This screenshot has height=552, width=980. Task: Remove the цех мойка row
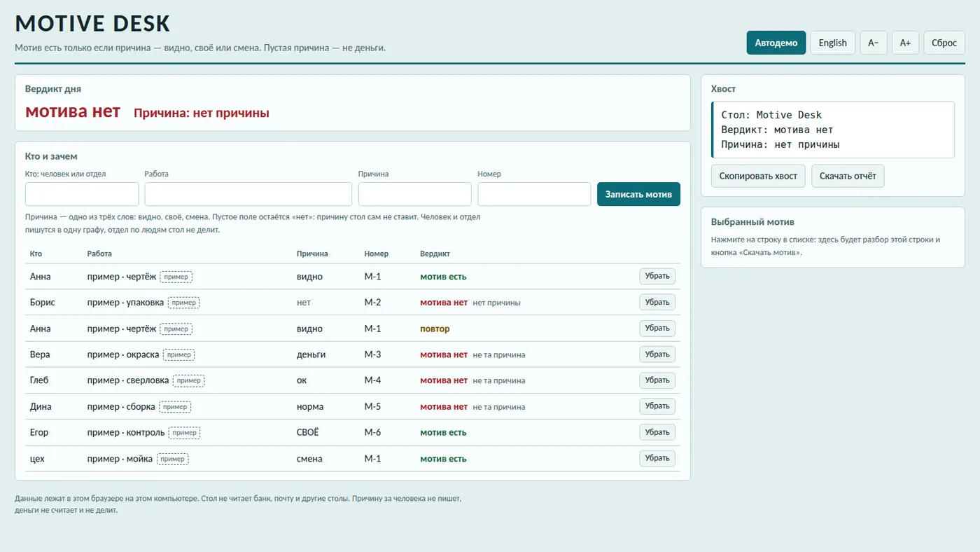(657, 458)
